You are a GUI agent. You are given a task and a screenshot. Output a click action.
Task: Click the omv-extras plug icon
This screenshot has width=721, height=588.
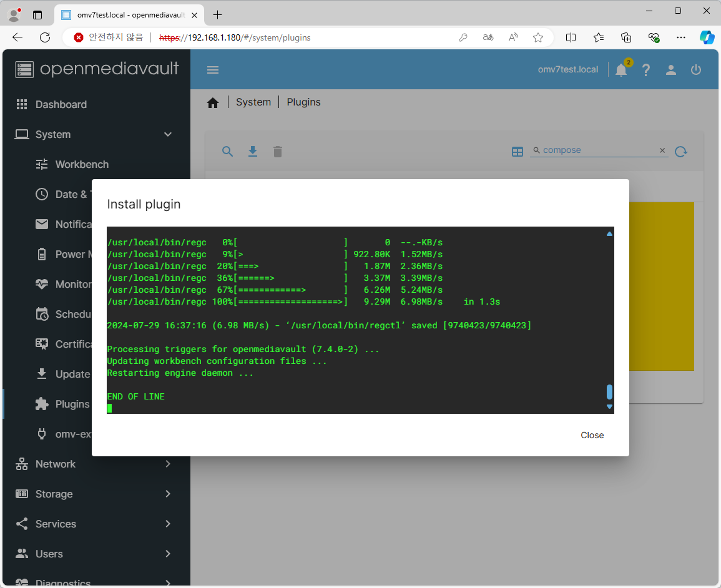42,434
